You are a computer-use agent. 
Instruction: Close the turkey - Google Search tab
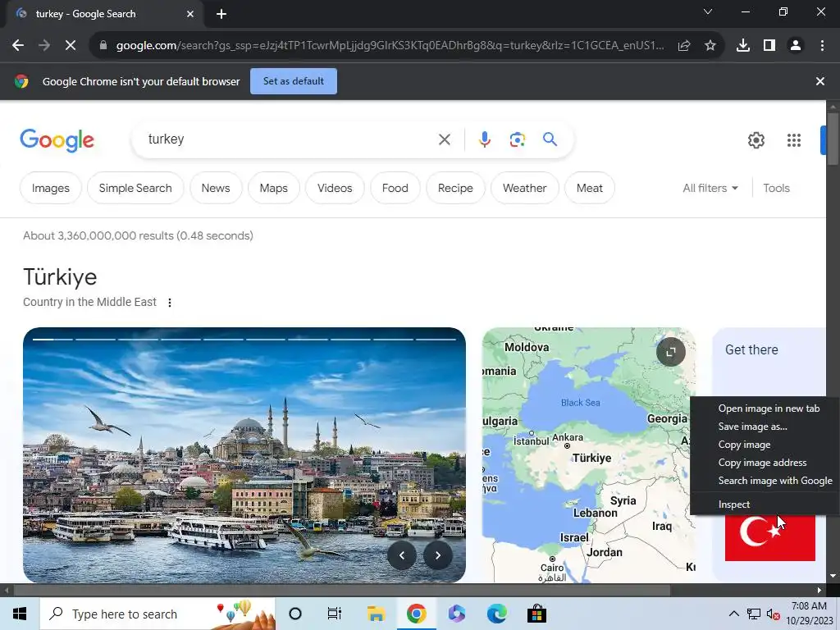(x=190, y=14)
